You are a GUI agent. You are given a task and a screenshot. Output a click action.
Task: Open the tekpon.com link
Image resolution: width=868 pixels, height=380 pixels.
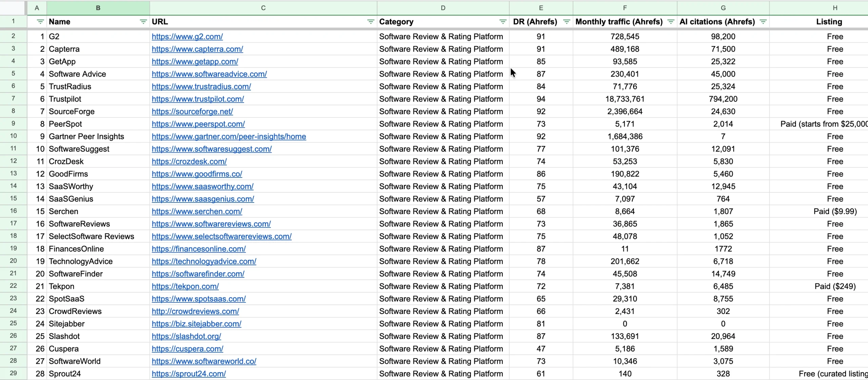pyautogui.click(x=185, y=287)
